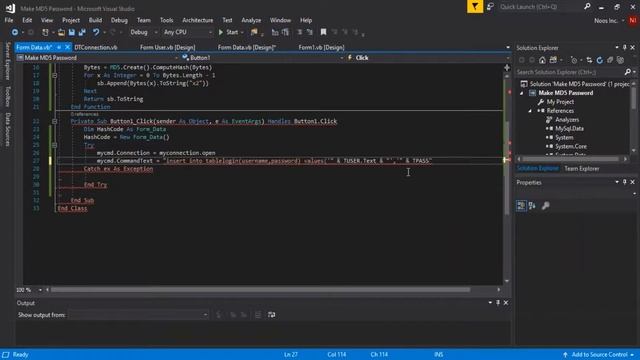Pin the Properties panel
Viewport: 640px width, 360px height.
[x=624, y=182]
